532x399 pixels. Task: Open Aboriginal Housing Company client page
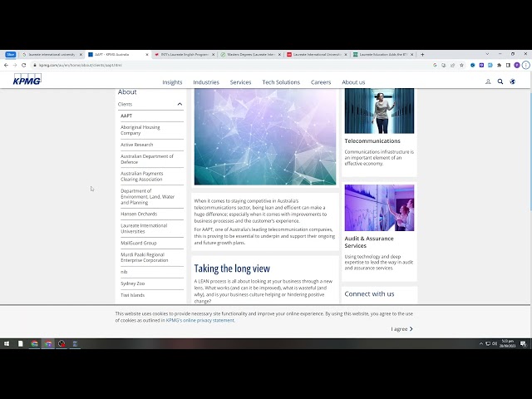(x=140, y=130)
